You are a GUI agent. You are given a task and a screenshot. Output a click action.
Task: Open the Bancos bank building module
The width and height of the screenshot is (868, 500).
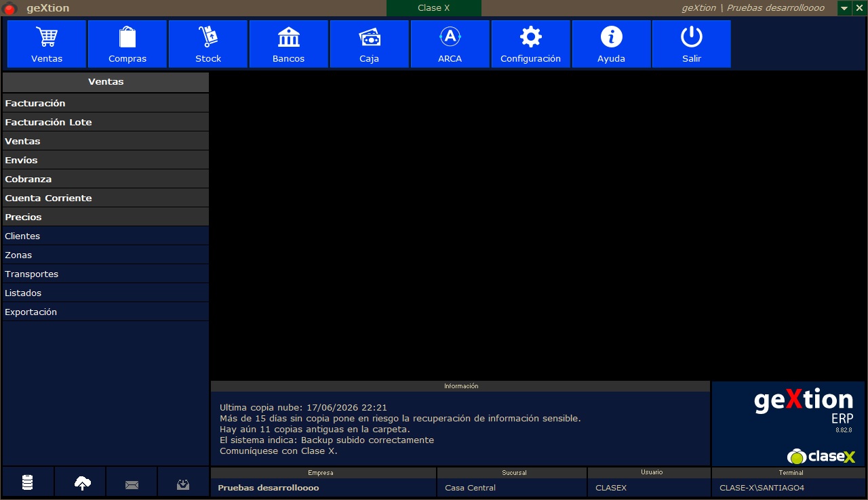click(x=289, y=44)
